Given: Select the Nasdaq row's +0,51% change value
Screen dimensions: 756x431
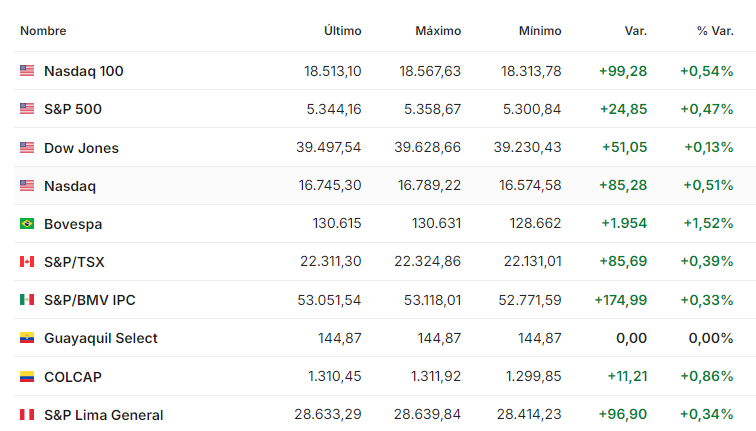Looking at the screenshot, I should tap(706, 186).
